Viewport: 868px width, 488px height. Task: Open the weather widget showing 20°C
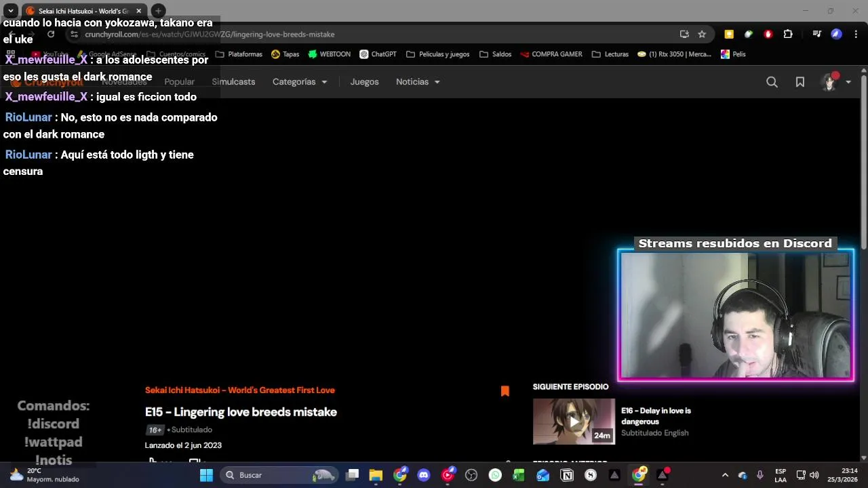45,475
